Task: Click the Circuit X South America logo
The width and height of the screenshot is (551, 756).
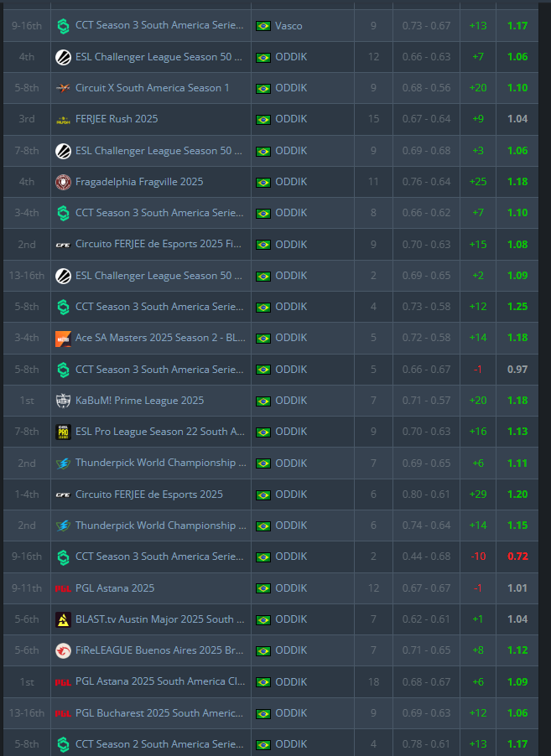Action: [63, 88]
